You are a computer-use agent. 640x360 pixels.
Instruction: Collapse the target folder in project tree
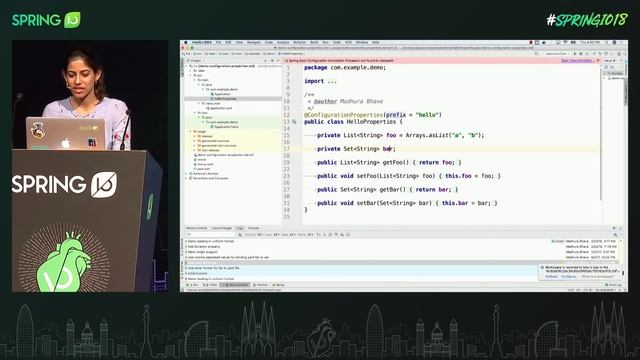[x=190, y=131]
